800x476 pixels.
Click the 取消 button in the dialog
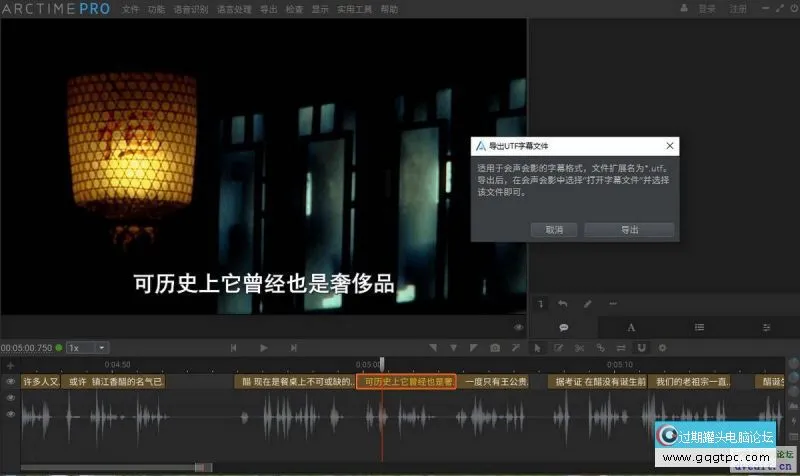554,229
